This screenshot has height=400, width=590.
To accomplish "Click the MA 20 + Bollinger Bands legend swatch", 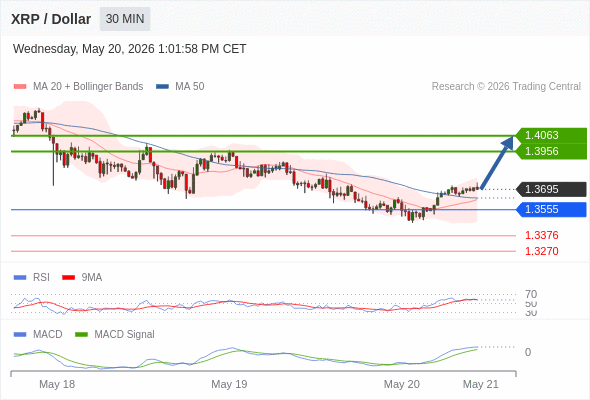I will pos(20,87).
